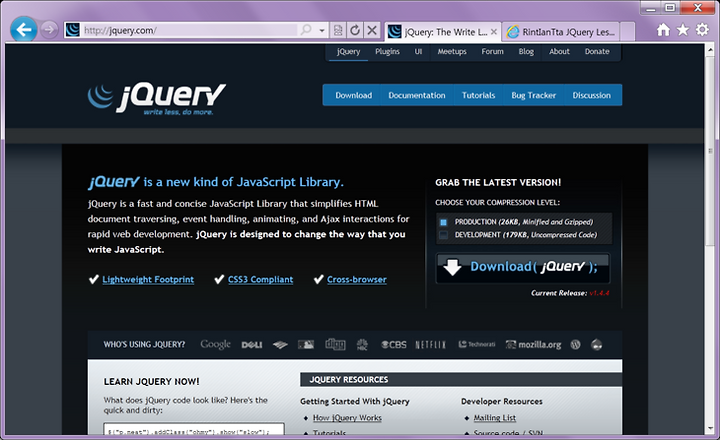Open browser Tools gear icon
This screenshot has width=720, height=440.
(703, 30)
